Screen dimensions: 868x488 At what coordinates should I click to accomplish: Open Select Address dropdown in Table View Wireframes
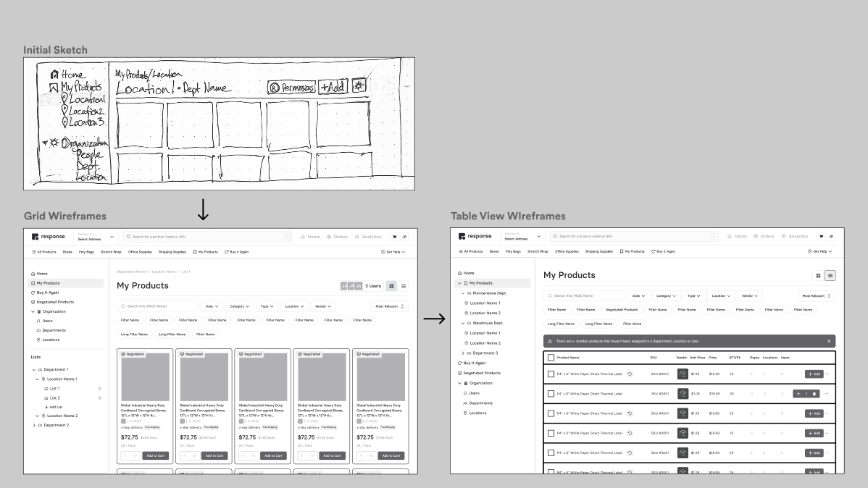point(523,236)
